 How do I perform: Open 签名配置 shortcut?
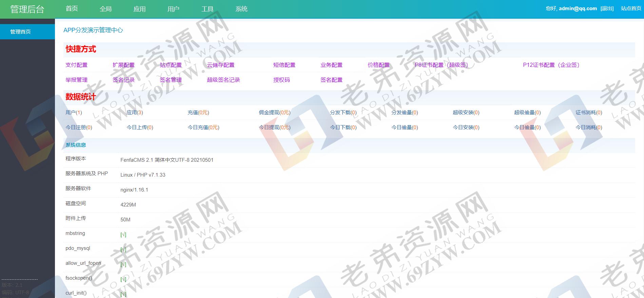(x=332, y=80)
